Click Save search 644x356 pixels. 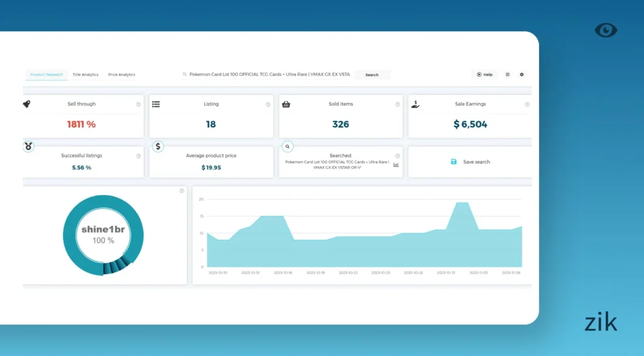point(470,162)
